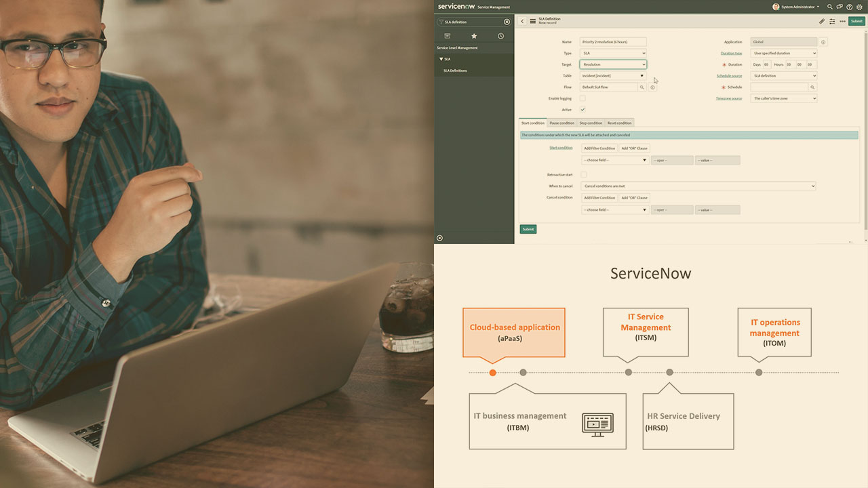Switch to the Pause condition tab
The image size is (868, 488).
point(561,123)
